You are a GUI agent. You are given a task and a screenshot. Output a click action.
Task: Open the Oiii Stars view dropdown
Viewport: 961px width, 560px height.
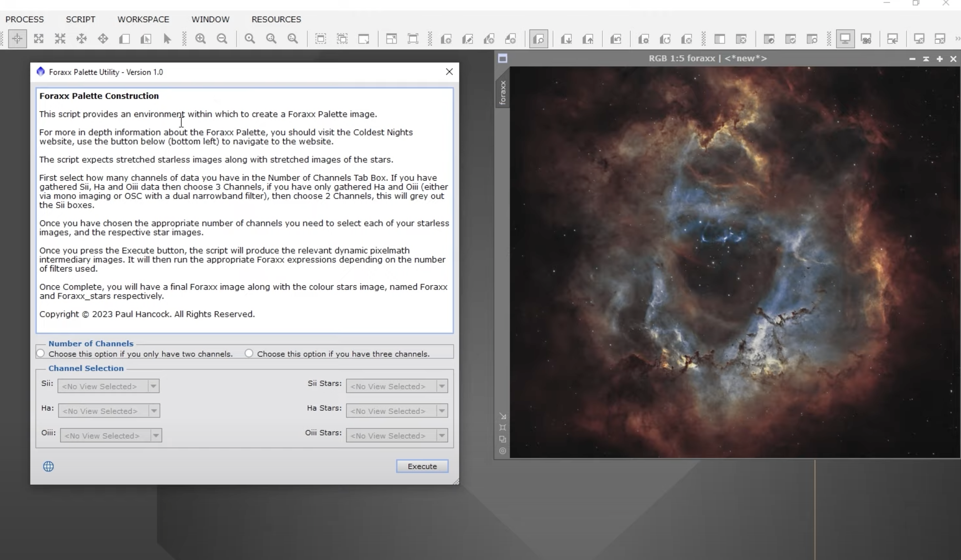(x=442, y=435)
